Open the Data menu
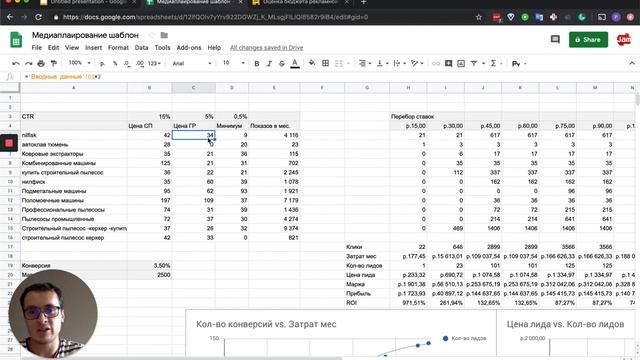The width and height of the screenshot is (640, 360). click(142, 48)
